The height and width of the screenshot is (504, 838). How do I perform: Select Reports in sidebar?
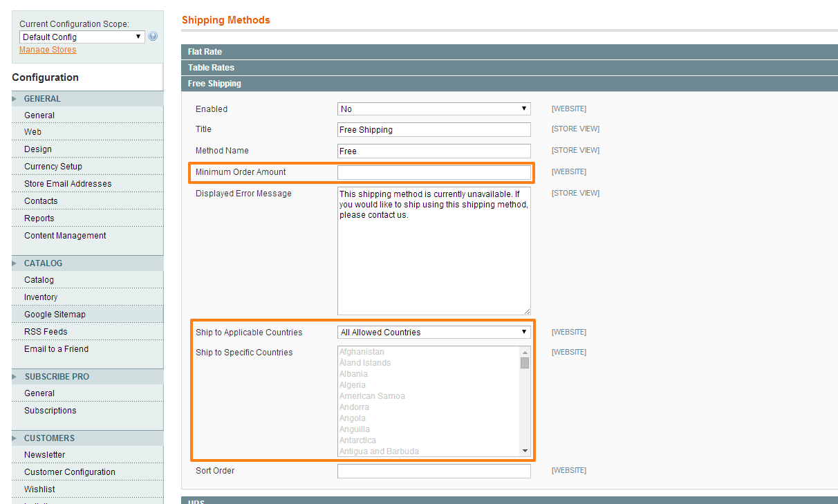pos(39,218)
